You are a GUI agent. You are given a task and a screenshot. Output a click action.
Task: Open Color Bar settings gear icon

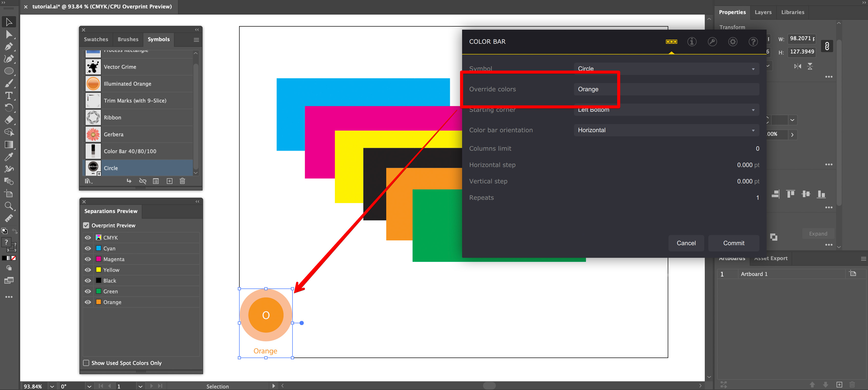pyautogui.click(x=733, y=41)
